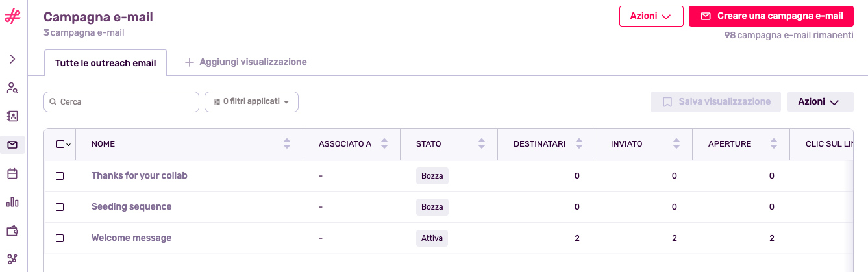Open the calendar sidebar icon

(12, 173)
